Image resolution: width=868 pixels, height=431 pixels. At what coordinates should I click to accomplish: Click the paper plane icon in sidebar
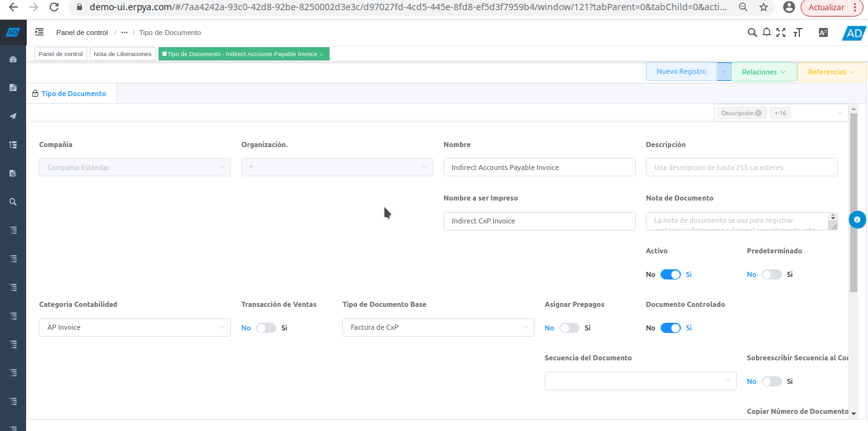tap(13, 116)
